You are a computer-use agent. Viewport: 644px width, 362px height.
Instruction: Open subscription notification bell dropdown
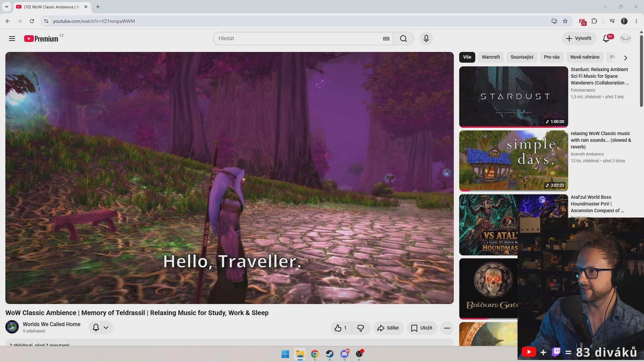pos(101,327)
